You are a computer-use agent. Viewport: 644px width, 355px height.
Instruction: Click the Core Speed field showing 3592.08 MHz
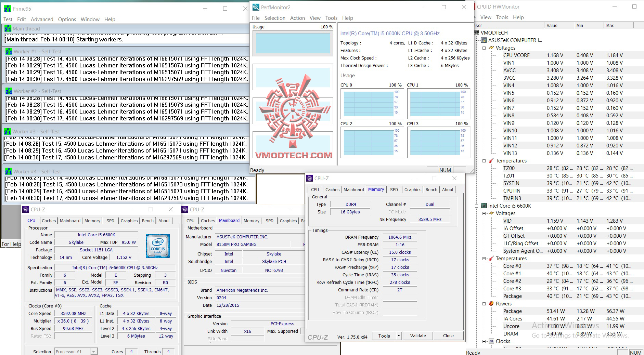73,313
